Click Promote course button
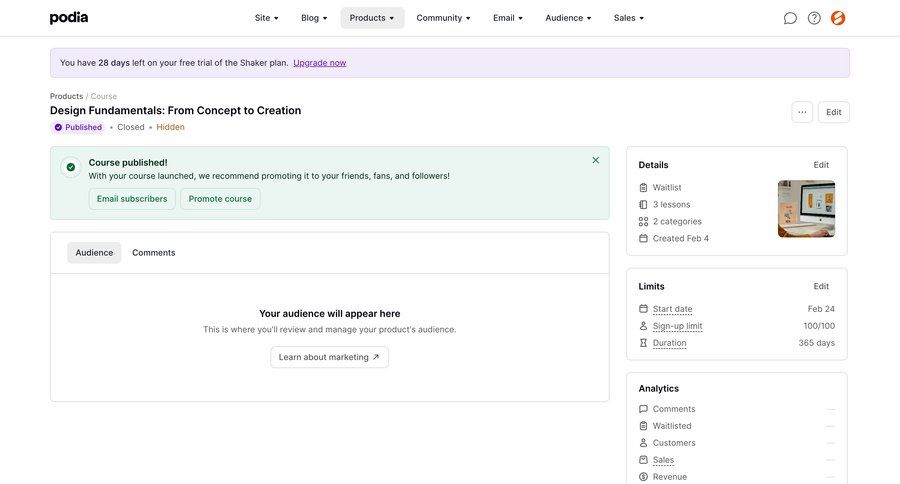 pyautogui.click(x=220, y=199)
